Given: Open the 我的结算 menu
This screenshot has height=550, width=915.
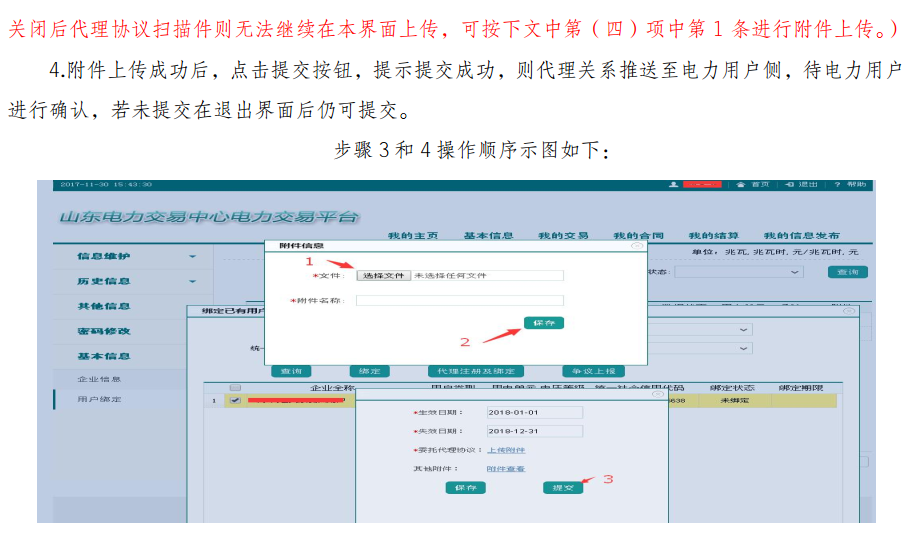Looking at the screenshot, I should pos(713,235).
